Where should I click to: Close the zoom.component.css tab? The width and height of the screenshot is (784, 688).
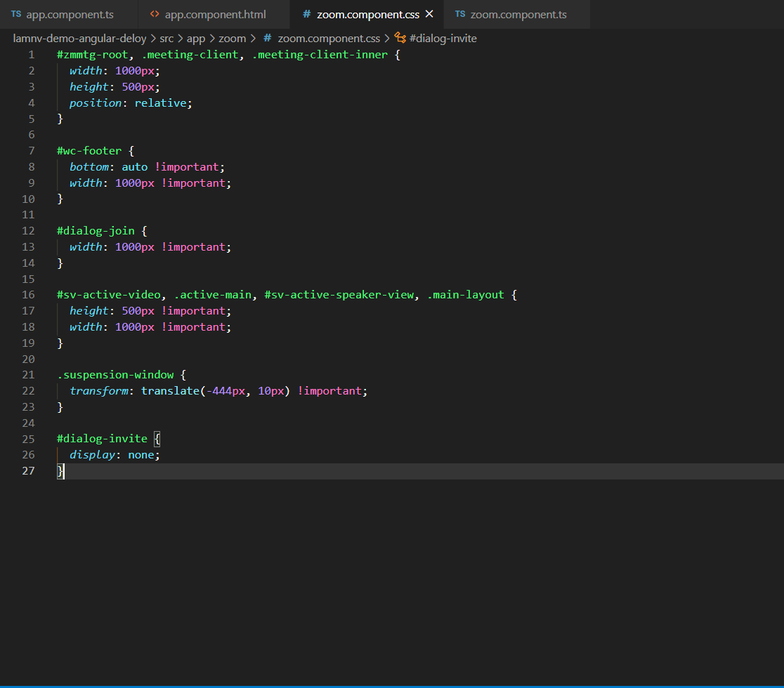click(x=429, y=14)
